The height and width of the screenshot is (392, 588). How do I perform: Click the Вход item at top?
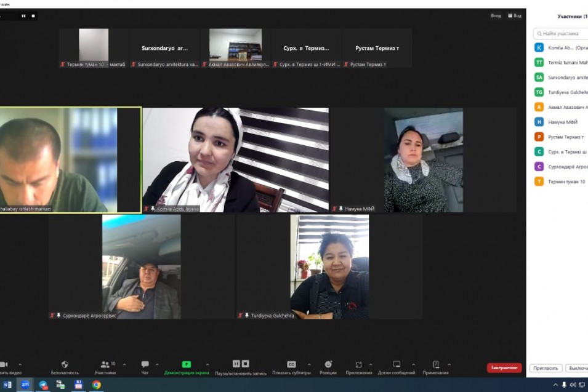click(496, 16)
